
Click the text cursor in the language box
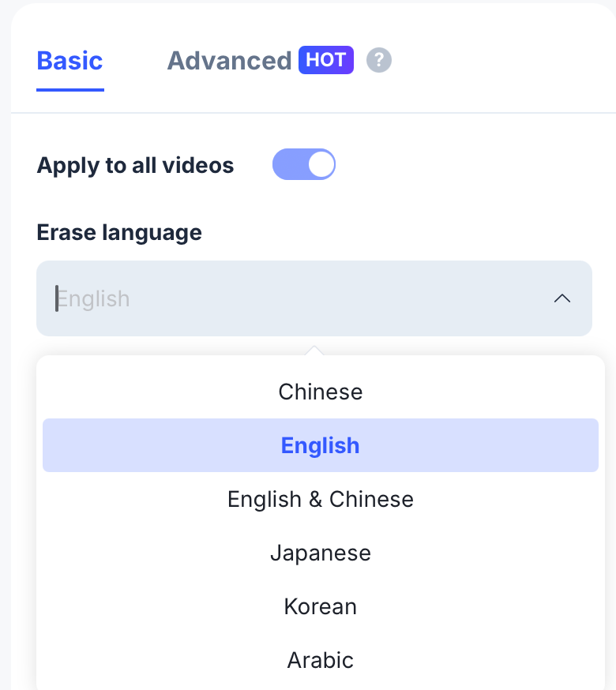(x=57, y=298)
